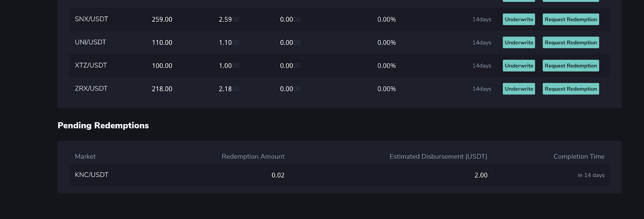Screen dimensions: 644x219
Task: Click the 'in 14 days' completion time
Action: tap(591, 175)
